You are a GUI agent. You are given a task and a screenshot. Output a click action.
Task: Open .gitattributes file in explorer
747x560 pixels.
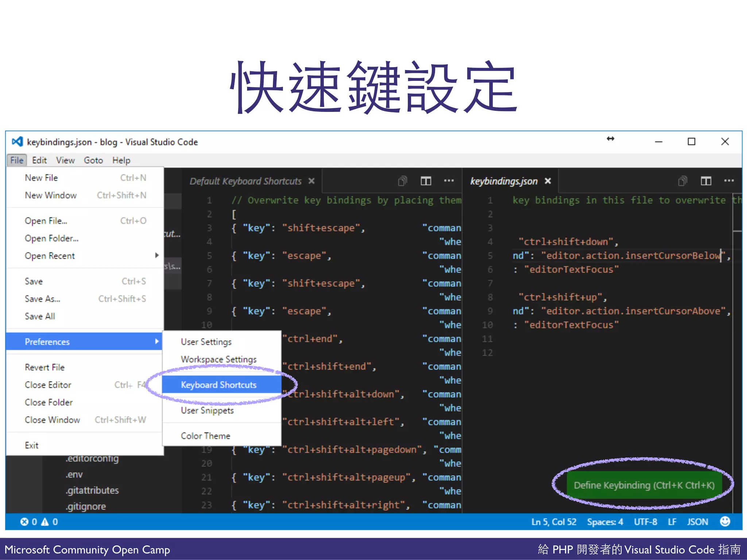click(x=92, y=490)
